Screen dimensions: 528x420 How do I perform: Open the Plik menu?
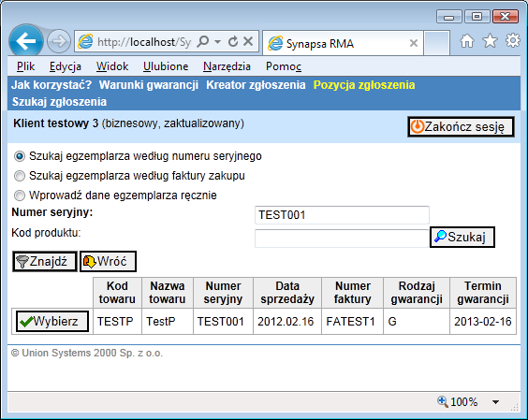[25, 66]
